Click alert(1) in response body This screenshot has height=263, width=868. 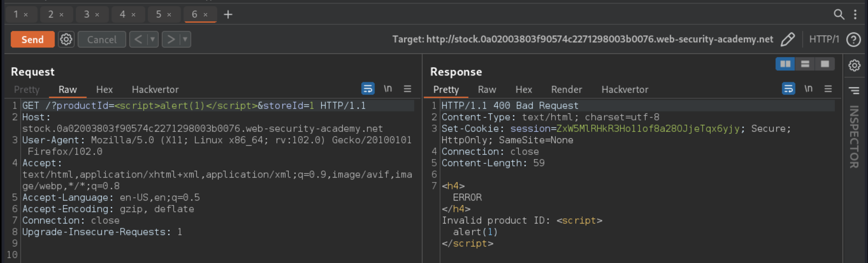point(475,232)
